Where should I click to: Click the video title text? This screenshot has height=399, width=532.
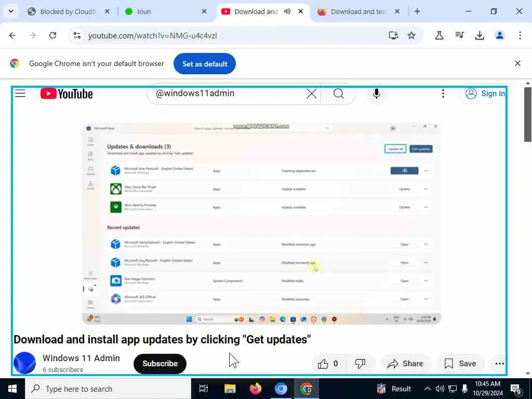162,339
